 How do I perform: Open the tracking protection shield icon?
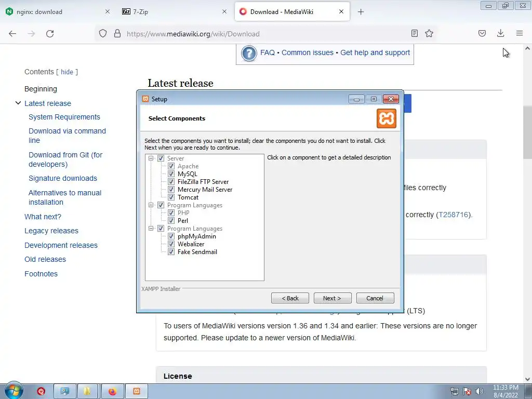coord(103,34)
